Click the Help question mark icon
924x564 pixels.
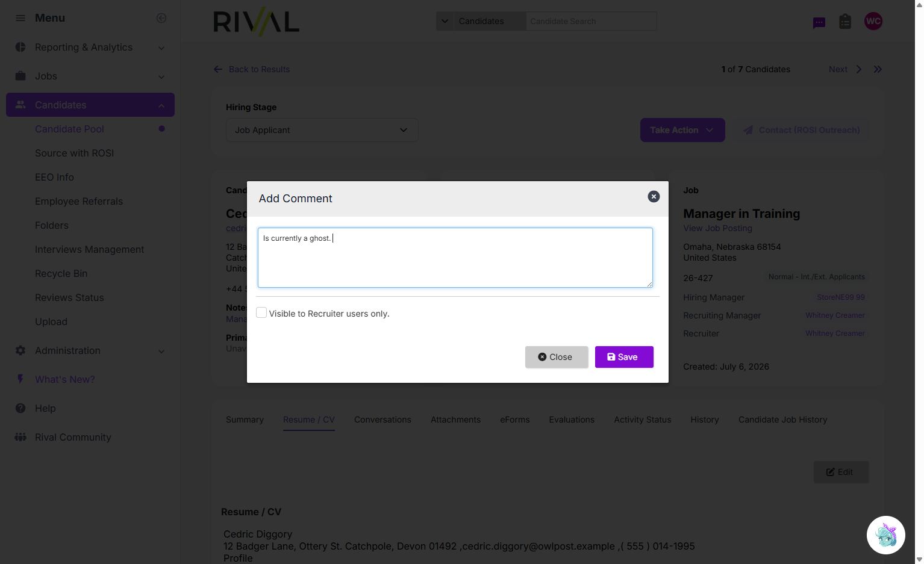[x=20, y=408]
